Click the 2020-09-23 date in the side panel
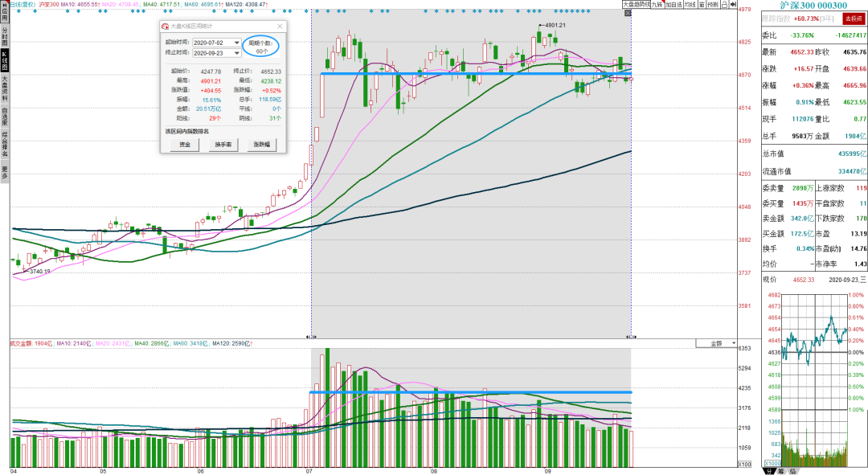The image size is (868, 475). click(x=844, y=280)
